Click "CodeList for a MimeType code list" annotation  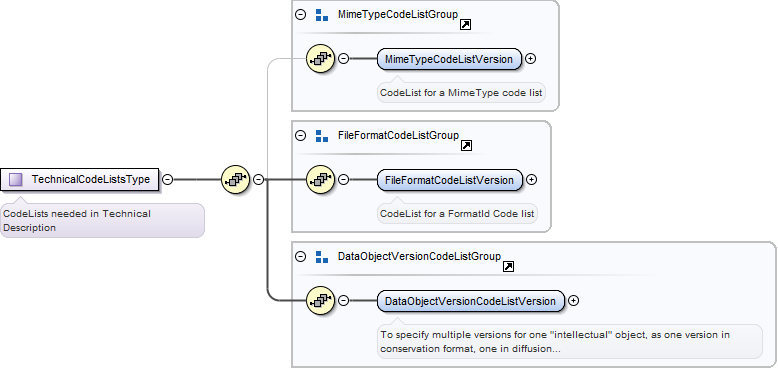[461, 93]
